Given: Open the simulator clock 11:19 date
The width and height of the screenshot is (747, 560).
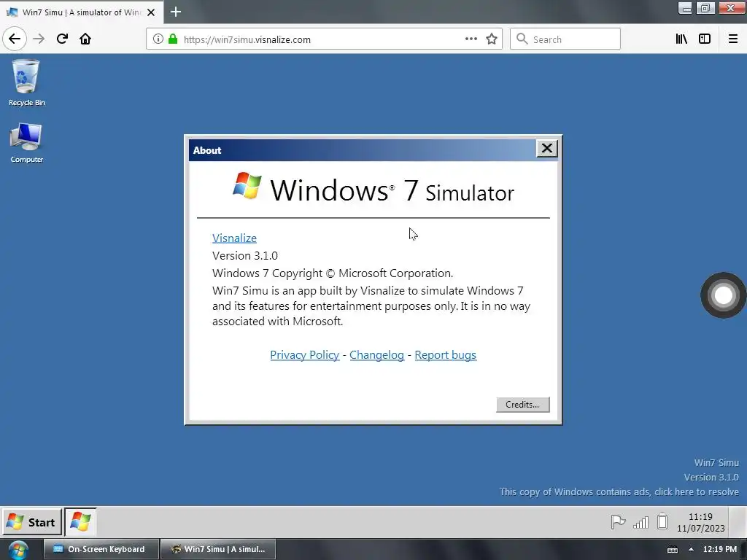Looking at the screenshot, I should 700,522.
